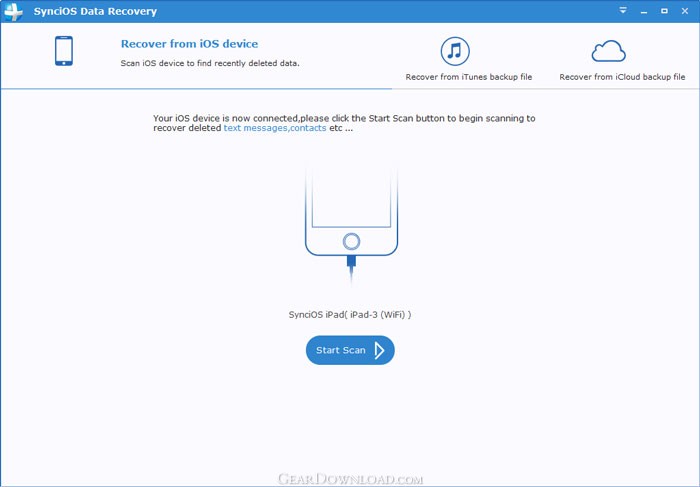Open the iCloud cloud icon
Screen dimensions: 700x487
(x=608, y=51)
